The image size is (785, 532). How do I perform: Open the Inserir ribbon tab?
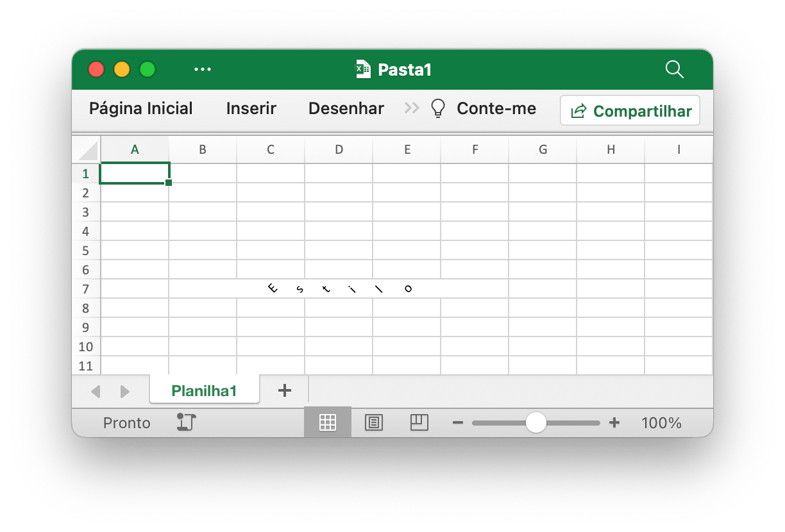(x=251, y=108)
